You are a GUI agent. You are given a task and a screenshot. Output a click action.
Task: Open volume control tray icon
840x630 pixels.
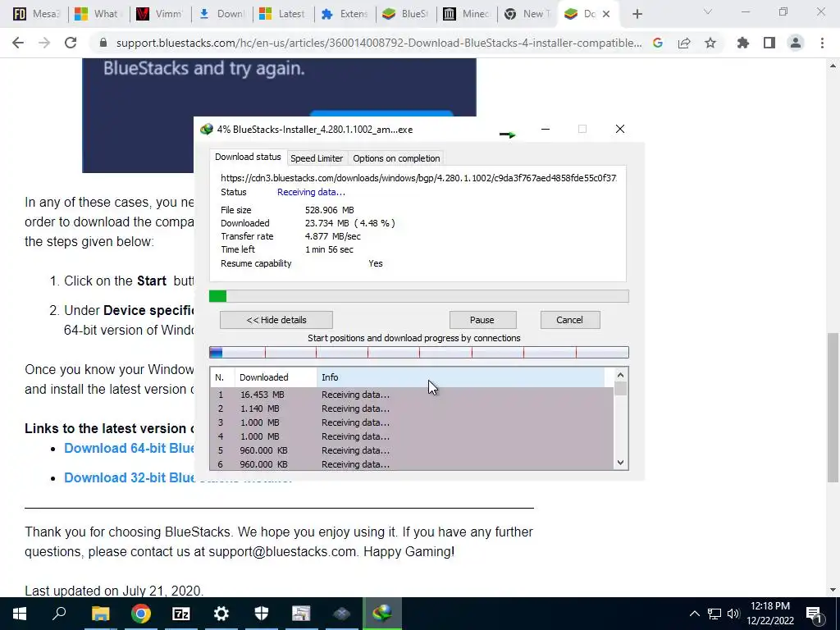(733, 614)
